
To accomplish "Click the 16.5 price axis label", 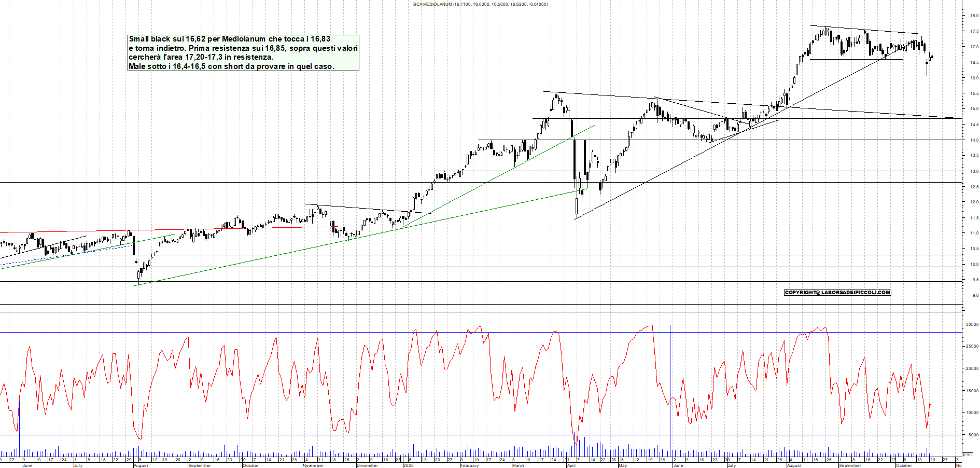I will [974, 62].
